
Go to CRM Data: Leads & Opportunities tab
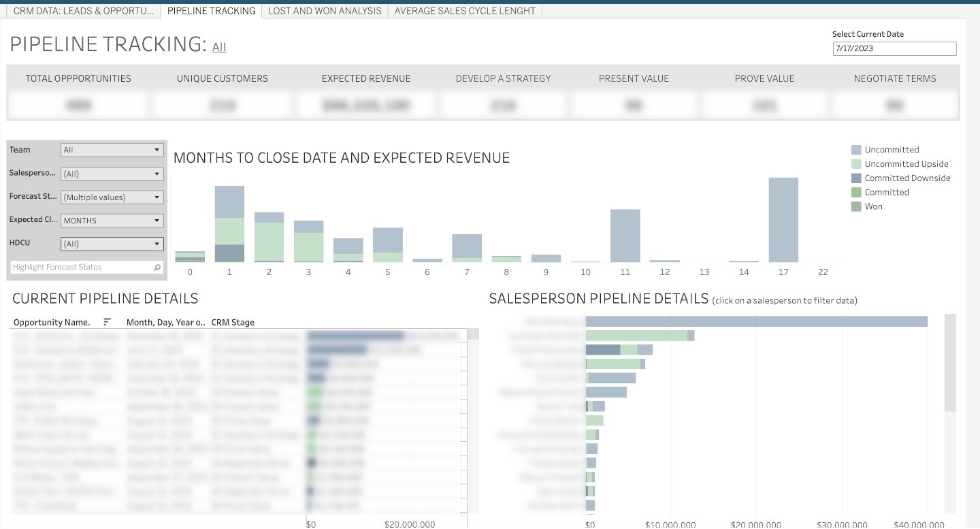click(x=84, y=11)
